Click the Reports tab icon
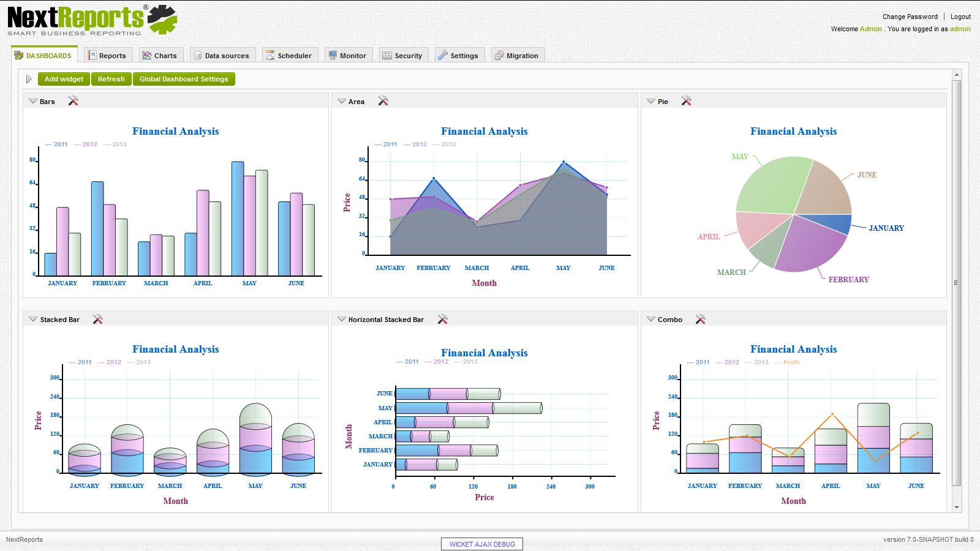The width and height of the screenshot is (980, 551). point(92,55)
